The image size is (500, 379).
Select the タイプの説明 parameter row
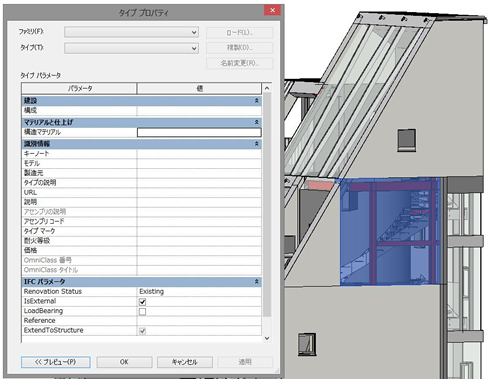142,183
